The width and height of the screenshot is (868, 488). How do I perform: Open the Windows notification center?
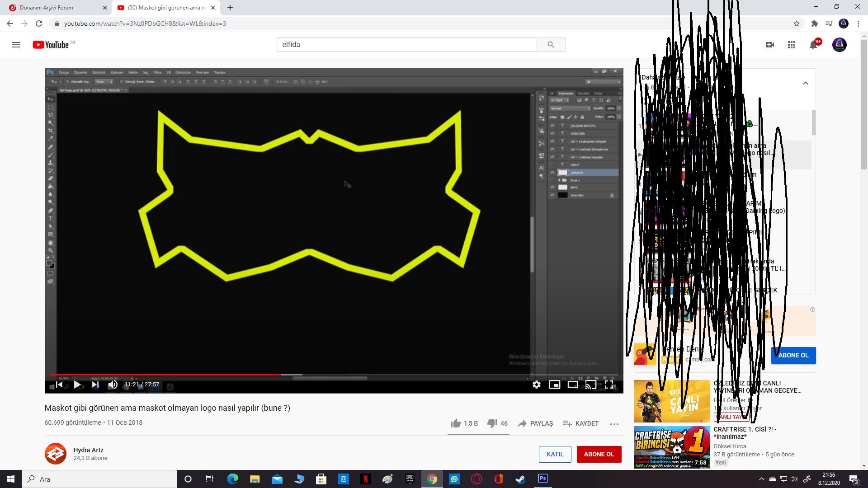point(854,479)
